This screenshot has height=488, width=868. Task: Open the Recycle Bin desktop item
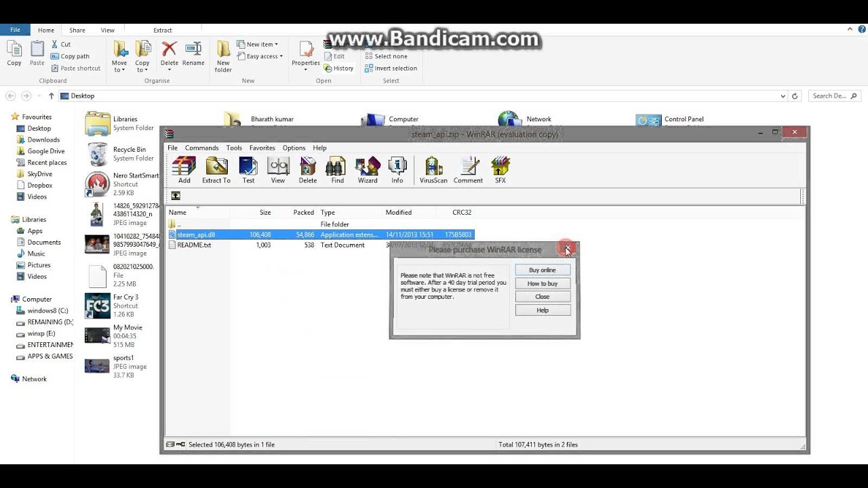click(121, 154)
